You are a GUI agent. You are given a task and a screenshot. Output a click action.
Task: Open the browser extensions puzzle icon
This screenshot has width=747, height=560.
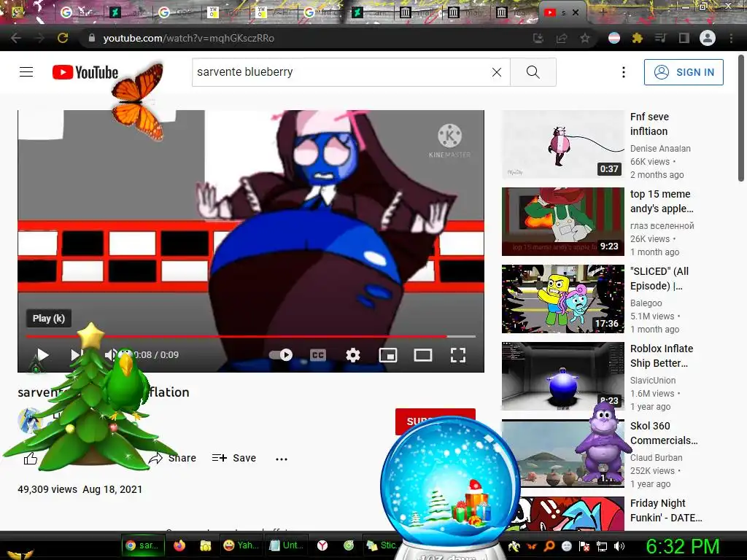[x=637, y=38]
